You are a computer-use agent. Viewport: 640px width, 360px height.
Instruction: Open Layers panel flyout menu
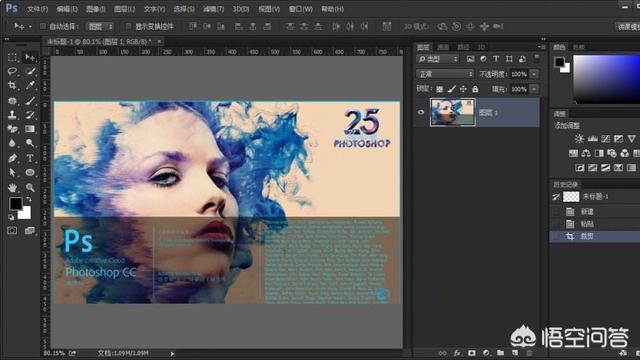pyautogui.click(x=542, y=47)
